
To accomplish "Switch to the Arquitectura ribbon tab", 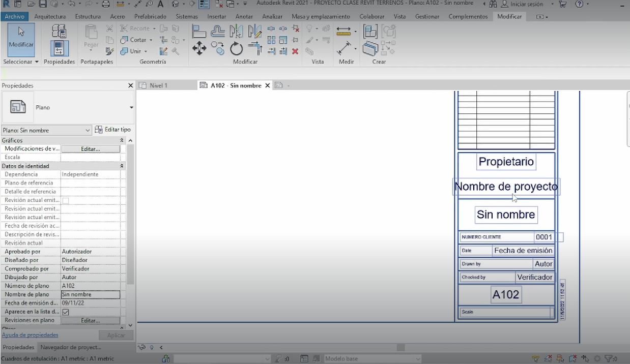I will coord(50,16).
